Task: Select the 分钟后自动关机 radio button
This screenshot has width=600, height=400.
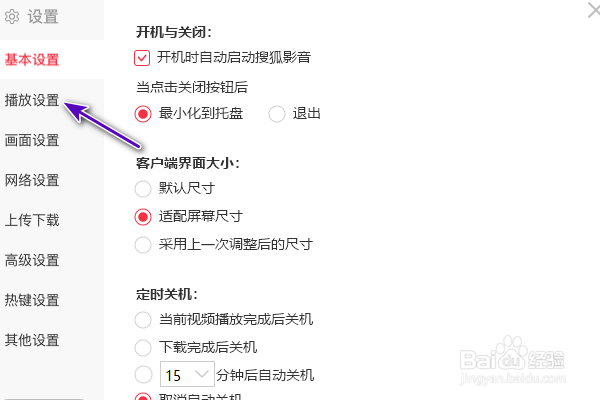Action: (x=142, y=376)
